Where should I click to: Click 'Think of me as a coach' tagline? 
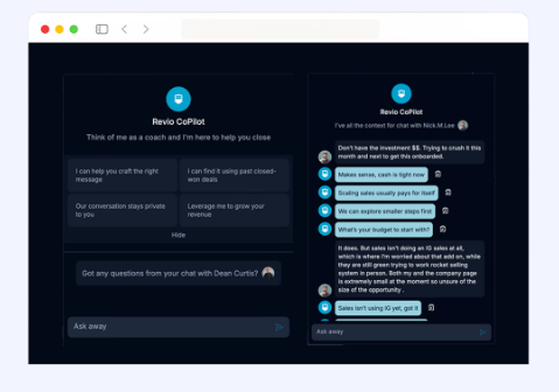[x=178, y=138]
